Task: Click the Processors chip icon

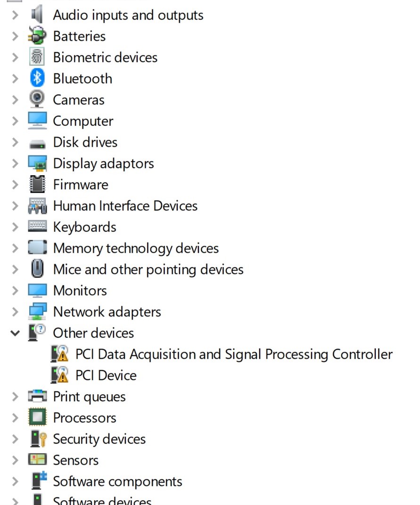Action: click(37, 417)
